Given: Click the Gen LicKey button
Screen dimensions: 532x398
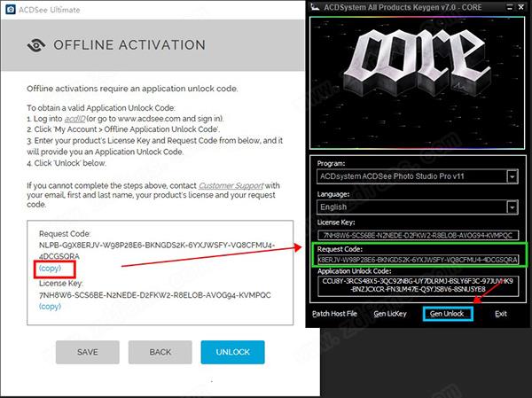Looking at the screenshot, I should (x=390, y=314).
